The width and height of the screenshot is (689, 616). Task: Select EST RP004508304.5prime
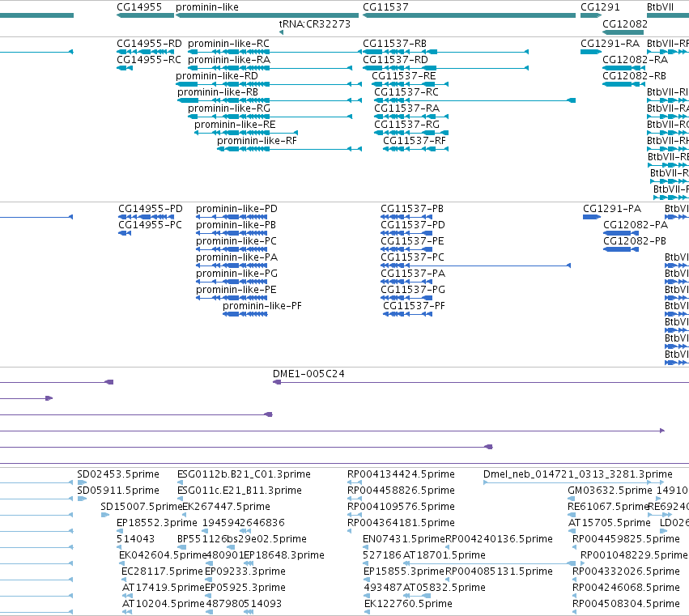tap(574, 612)
